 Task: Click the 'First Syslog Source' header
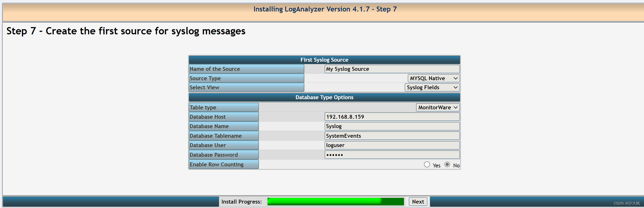point(324,60)
